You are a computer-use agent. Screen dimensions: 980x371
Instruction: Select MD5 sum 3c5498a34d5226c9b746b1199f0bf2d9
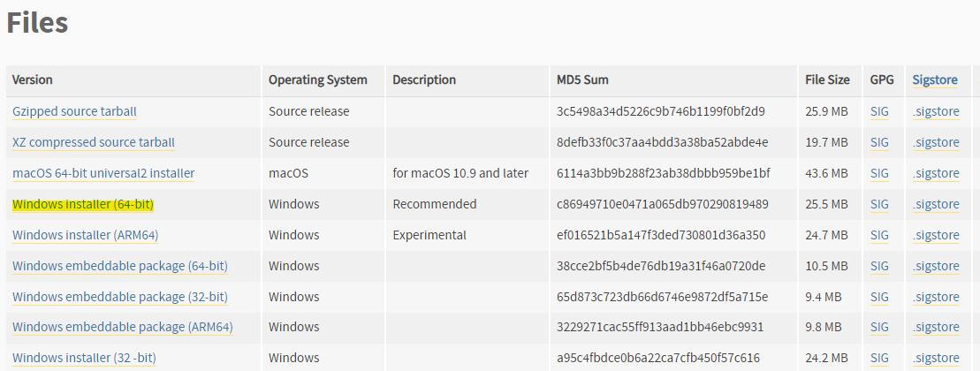(661, 112)
